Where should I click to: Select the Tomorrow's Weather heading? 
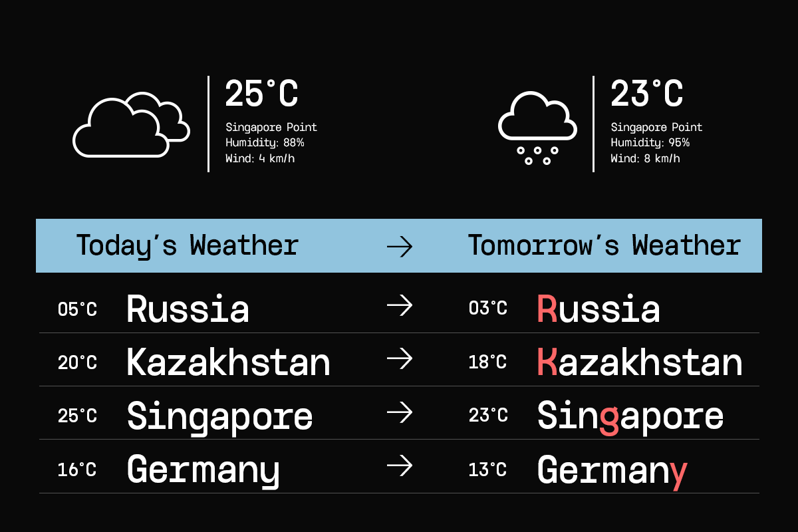(x=604, y=245)
